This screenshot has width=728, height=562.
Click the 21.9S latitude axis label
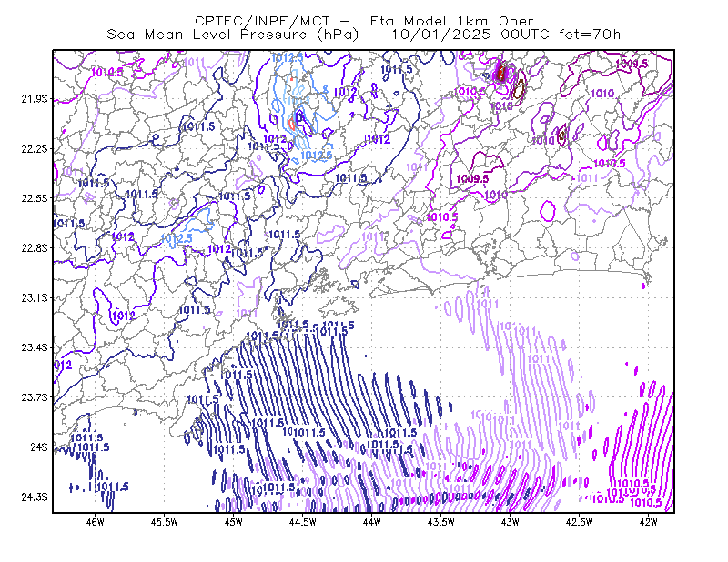35,99
